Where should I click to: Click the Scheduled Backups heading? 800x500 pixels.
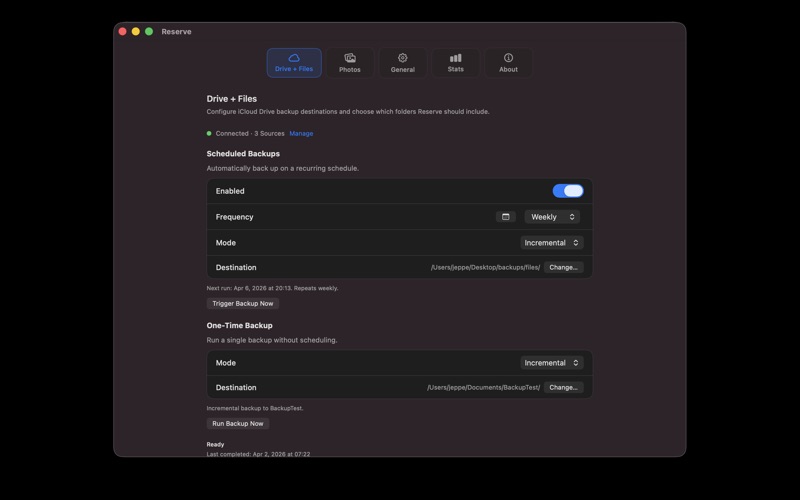click(243, 154)
